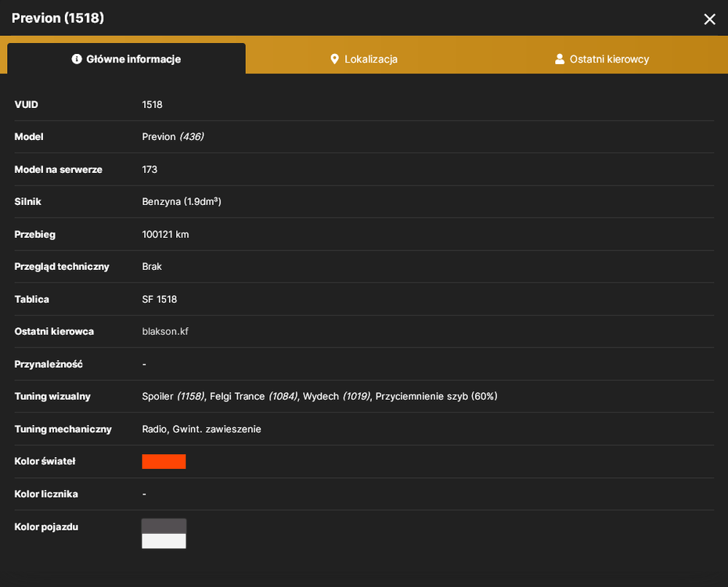Image resolution: width=728 pixels, height=587 pixels.
Task: Close the Previon (1518) dialog
Action: pos(709,19)
